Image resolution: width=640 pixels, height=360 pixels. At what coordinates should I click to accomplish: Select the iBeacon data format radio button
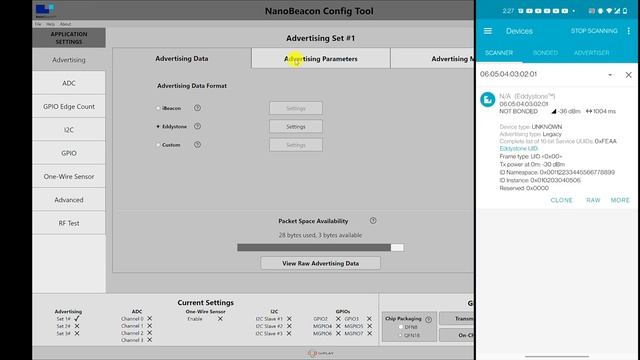coord(158,108)
